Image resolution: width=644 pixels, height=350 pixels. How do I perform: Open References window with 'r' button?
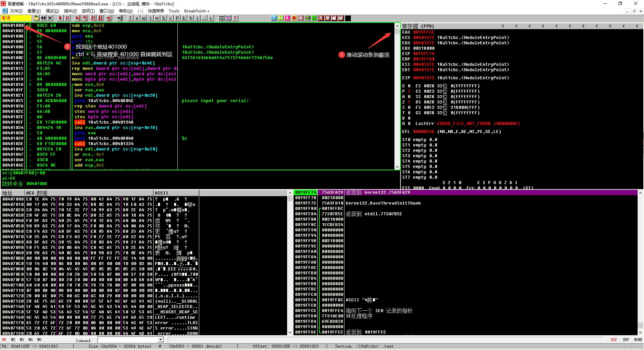tap(198, 18)
